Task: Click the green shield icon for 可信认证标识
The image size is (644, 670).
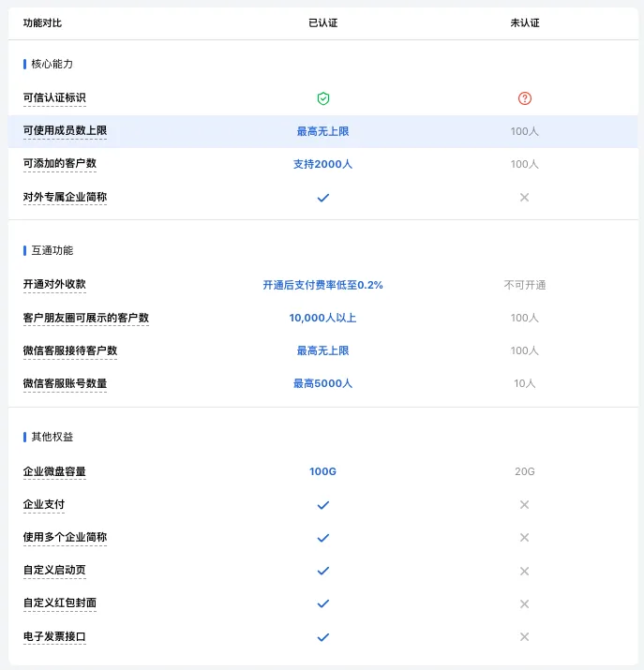Action: (x=322, y=98)
